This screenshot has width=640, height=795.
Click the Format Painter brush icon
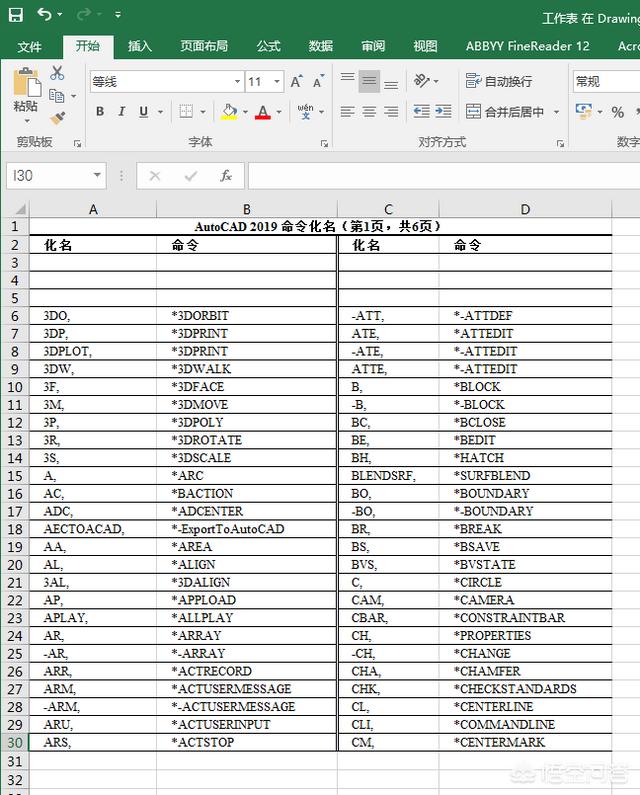(57, 118)
